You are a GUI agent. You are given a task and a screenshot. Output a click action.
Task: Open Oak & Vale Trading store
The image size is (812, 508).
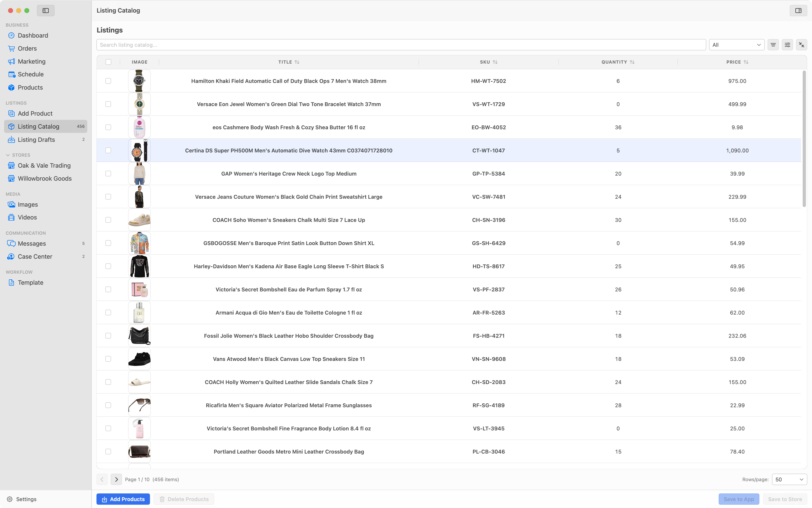(x=46, y=165)
